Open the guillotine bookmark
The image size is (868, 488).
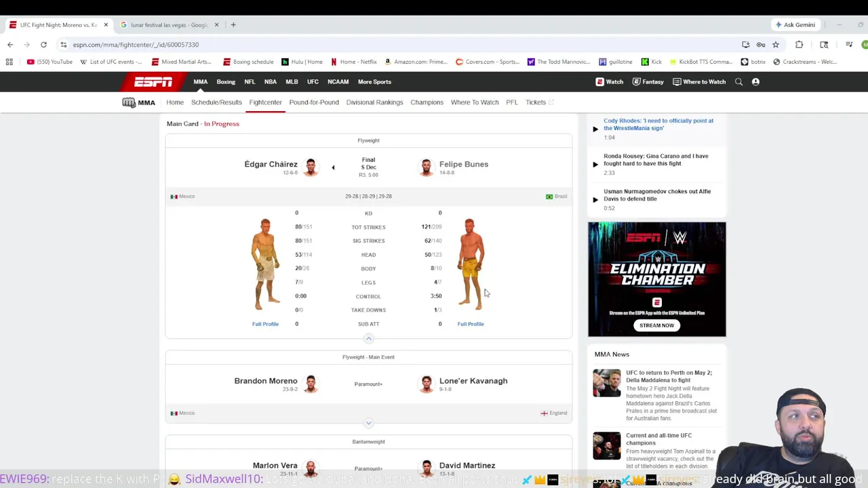pos(616,62)
